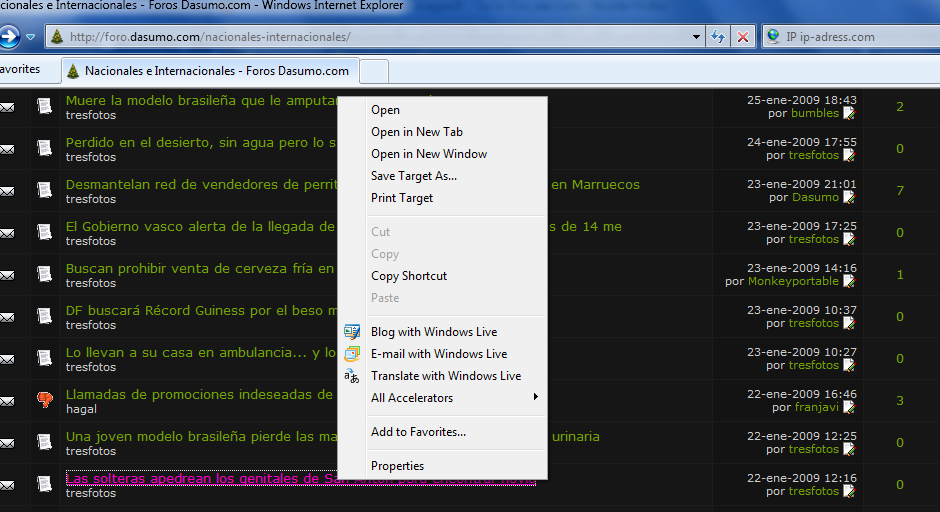Click the blue Forward navigation arrow
Image resolution: width=940 pixels, height=512 pixels.
pyautogui.click(x=9, y=37)
